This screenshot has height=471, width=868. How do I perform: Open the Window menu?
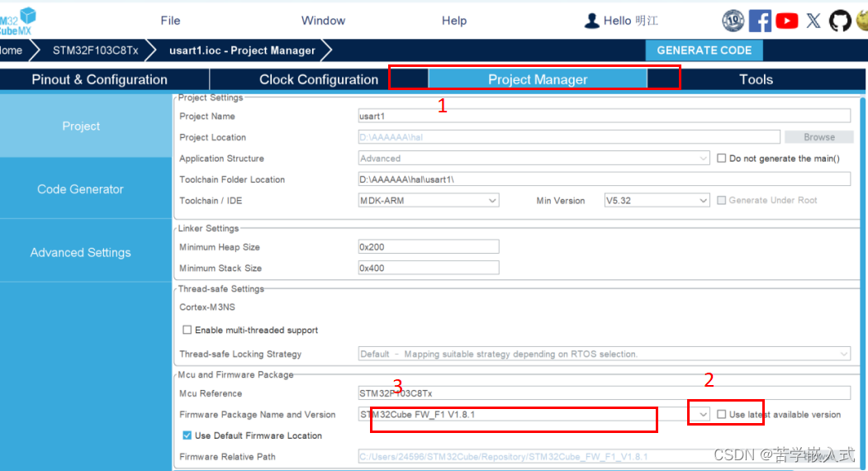(x=323, y=21)
